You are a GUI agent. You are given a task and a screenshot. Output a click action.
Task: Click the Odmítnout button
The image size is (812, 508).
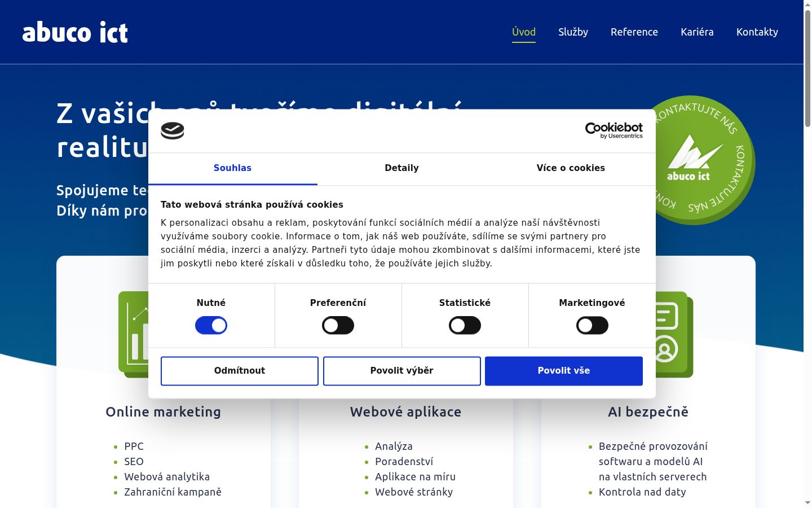pos(240,371)
